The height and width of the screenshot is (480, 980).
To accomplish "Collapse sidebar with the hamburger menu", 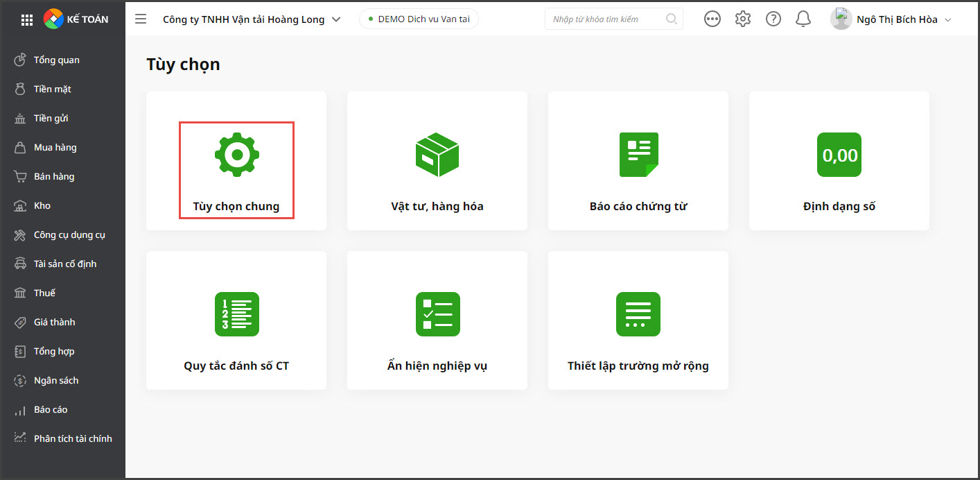I will [141, 19].
